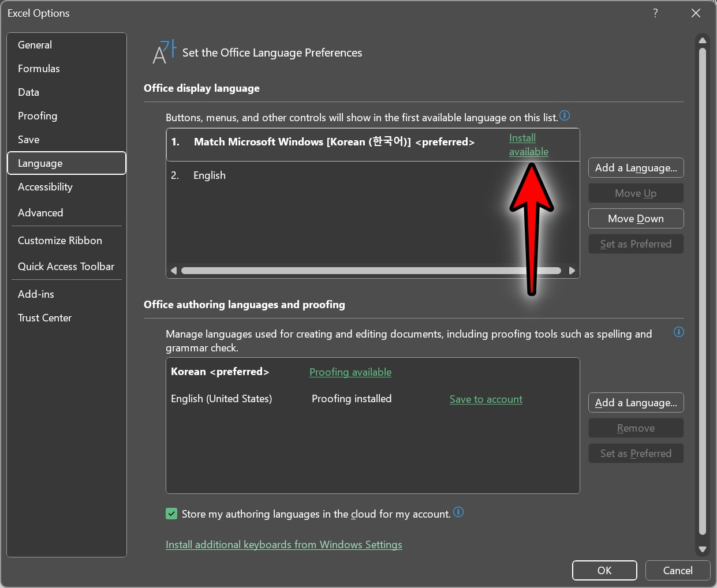Click the info icon next to authoring languages description

tap(679, 332)
